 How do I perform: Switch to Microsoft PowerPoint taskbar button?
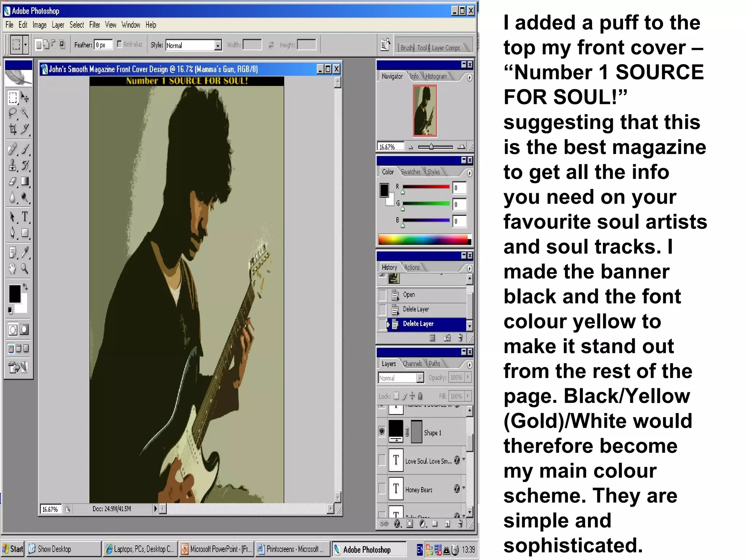tap(216, 549)
